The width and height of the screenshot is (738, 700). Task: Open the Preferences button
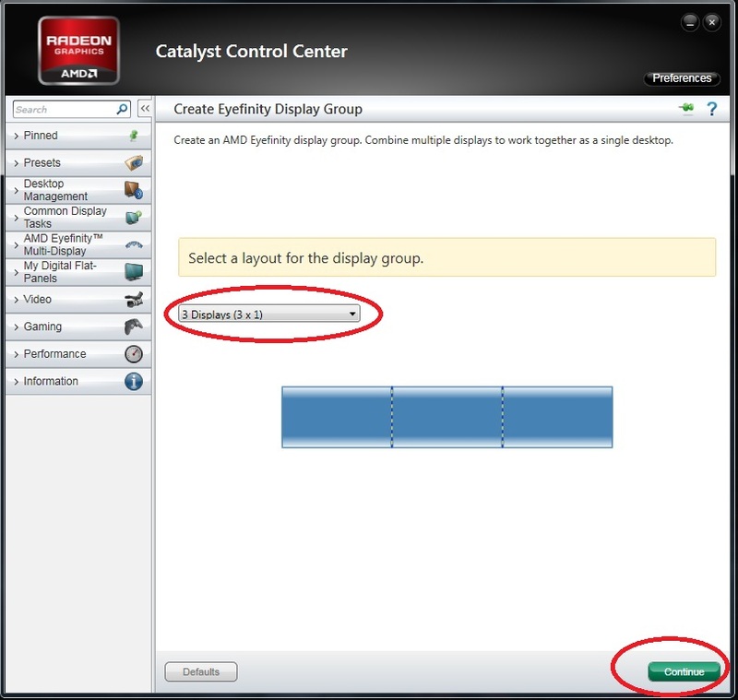coord(682,78)
